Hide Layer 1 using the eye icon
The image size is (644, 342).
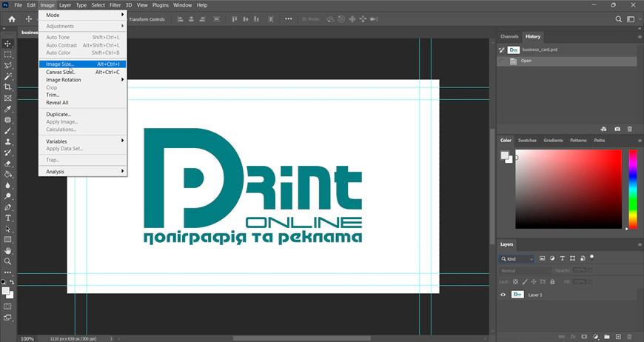coord(503,295)
